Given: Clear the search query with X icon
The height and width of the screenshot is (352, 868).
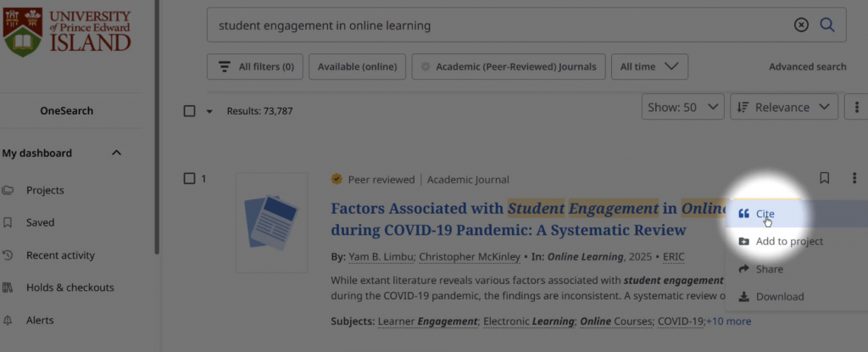Looking at the screenshot, I should tap(801, 25).
